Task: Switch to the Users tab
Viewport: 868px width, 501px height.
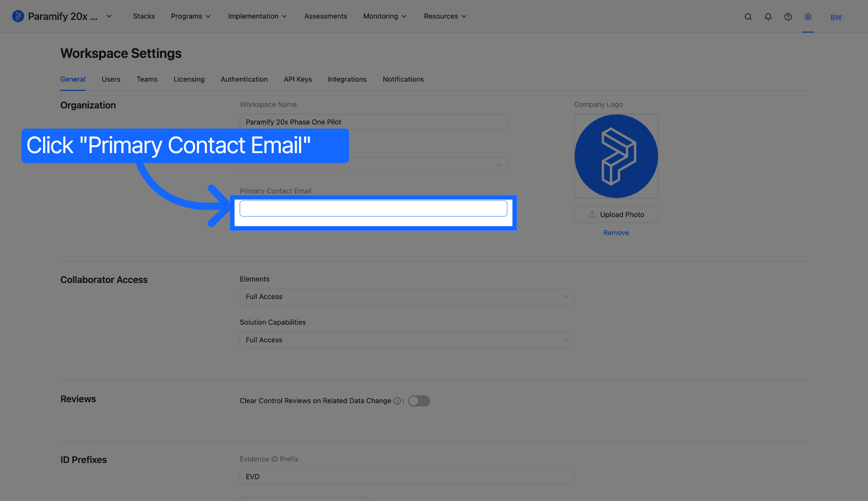Action: coord(111,79)
